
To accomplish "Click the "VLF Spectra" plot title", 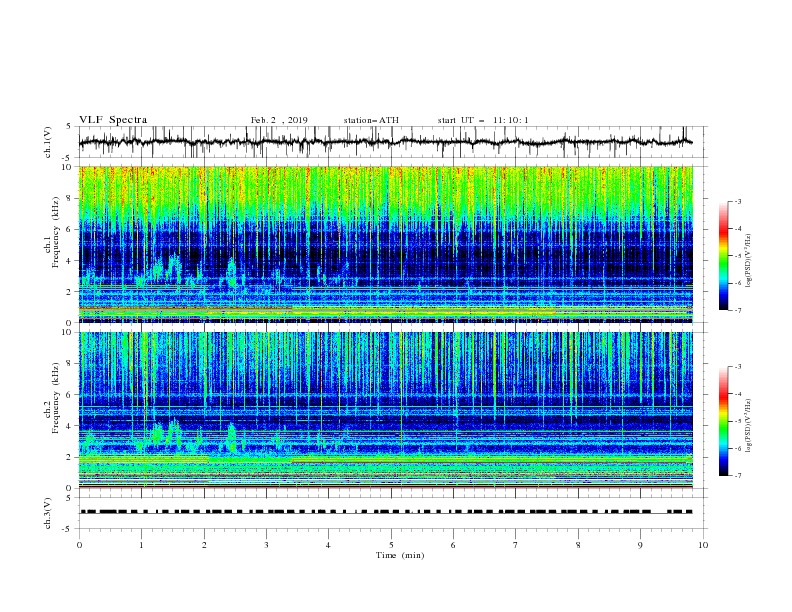I will coord(113,120).
